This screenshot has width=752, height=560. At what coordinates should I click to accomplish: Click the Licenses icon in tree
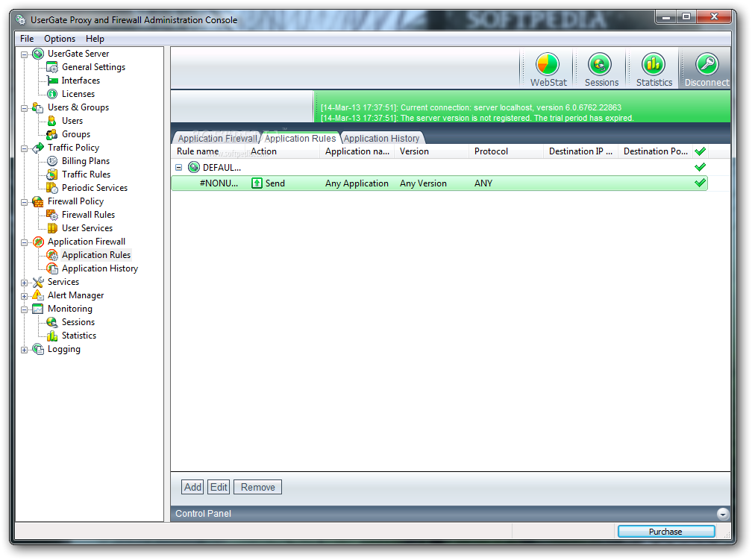pyautogui.click(x=51, y=94)
